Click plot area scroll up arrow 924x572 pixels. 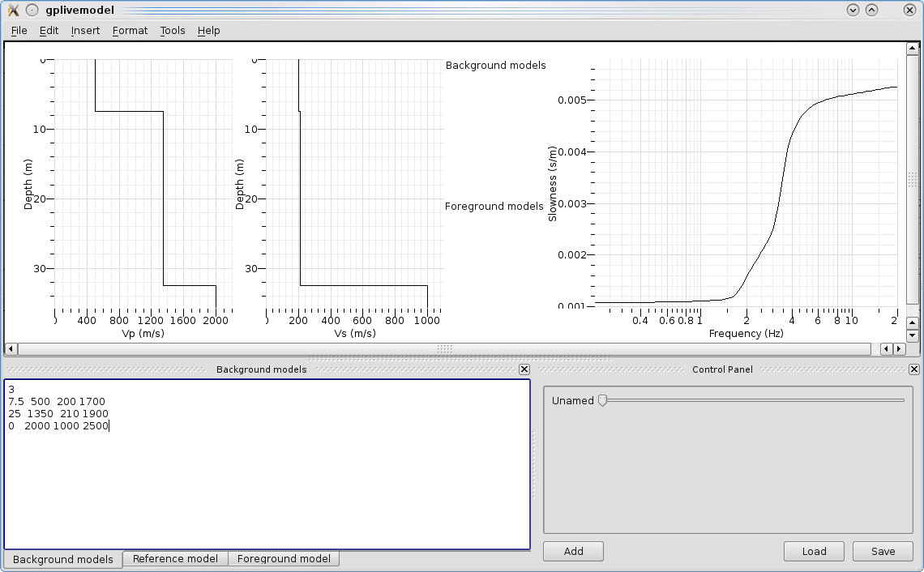912,49
